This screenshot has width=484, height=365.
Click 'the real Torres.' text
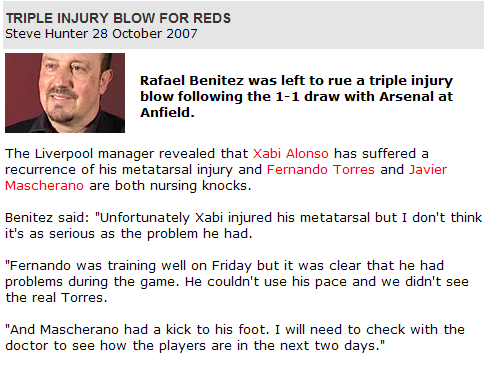pyautogui.click(x=56, y=298)
